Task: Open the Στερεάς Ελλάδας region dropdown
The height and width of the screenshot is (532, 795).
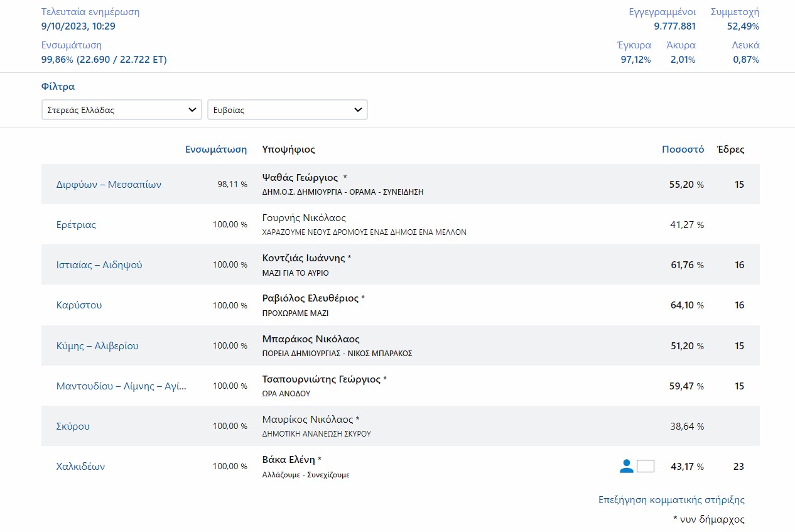Action: [x=122, y=110]
